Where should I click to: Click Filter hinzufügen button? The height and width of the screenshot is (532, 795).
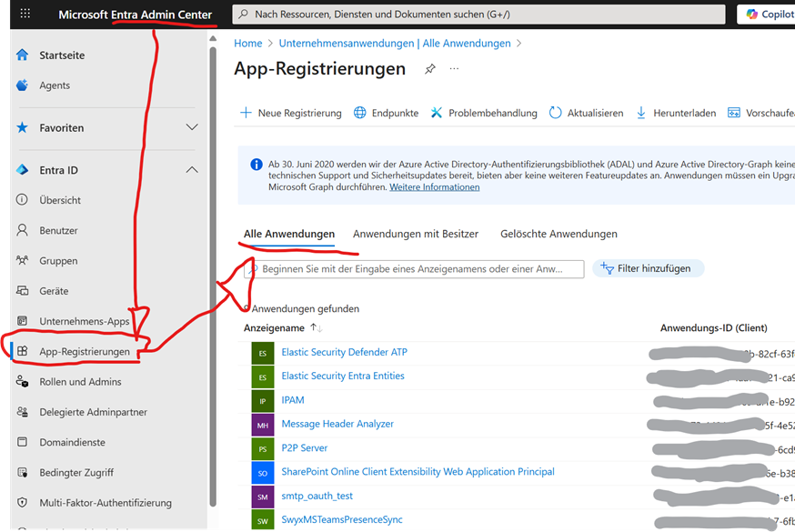[648, 268]
